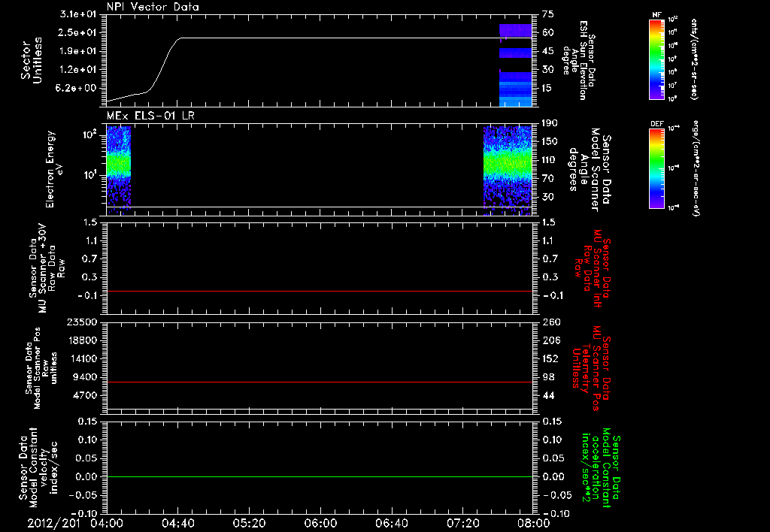This screenshot has width=770, height=532.
Task: Click the 260 telemetry tick label
Action: point(550,322)
